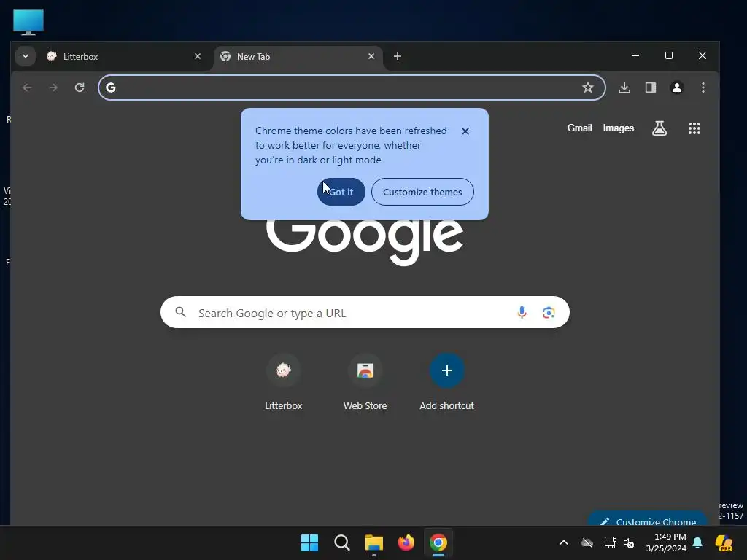Open the Litterbox shortcut tile
Image resolution: width=747 pixels, height=560 pixels.
(x=284, y=382)
